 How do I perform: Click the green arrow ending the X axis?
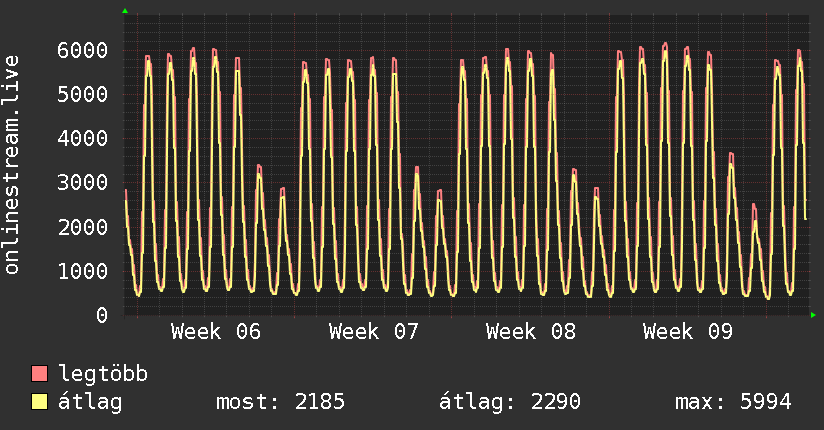pos(814,315)
